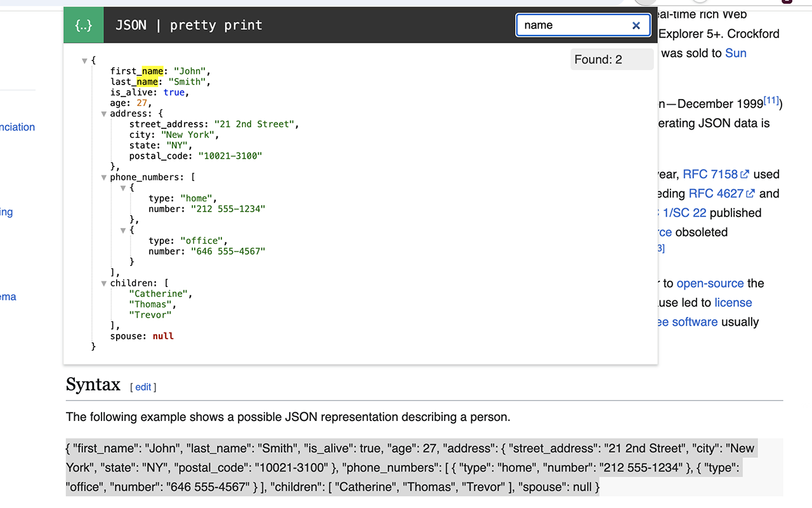Collapse the office phone object triangle
The width and height of the screenshot is (812, 508).
[x=123, y=231]
